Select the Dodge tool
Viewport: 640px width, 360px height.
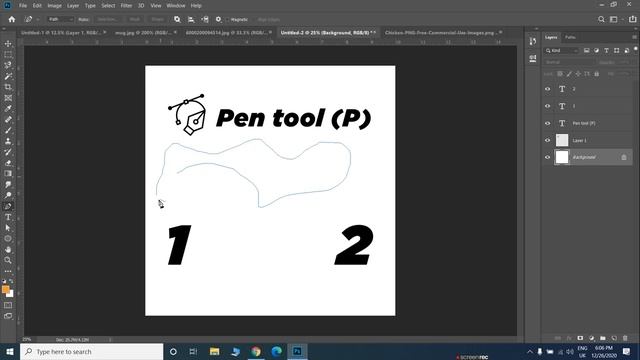8,195
